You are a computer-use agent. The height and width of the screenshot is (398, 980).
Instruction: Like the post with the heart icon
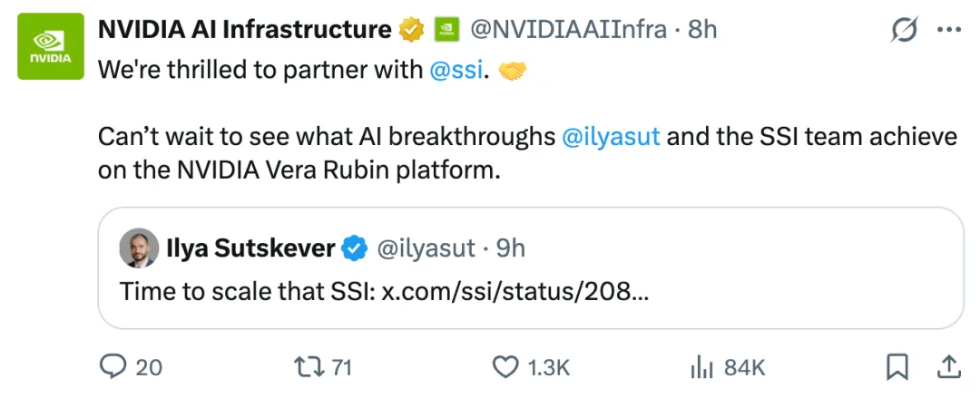tap(505, 367)
